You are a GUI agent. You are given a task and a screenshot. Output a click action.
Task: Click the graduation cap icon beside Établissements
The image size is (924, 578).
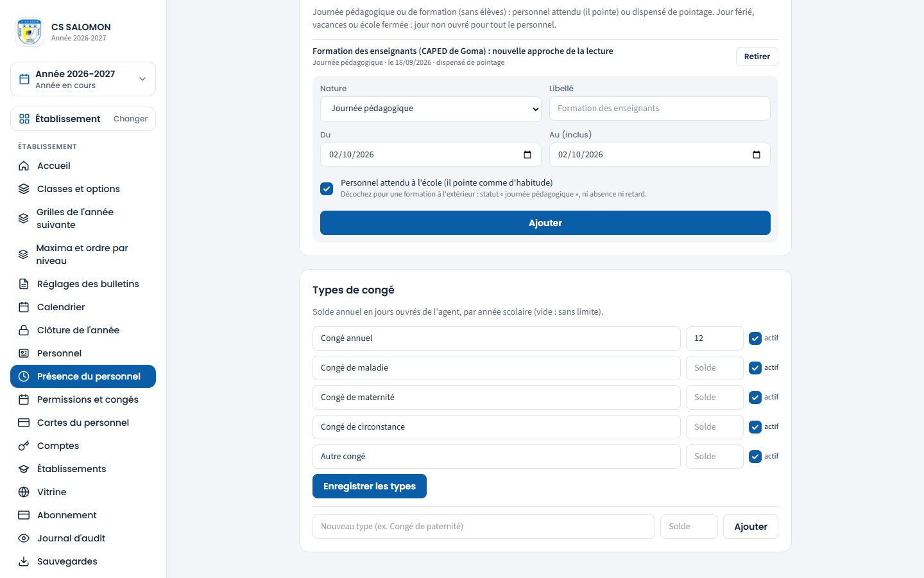24,469
